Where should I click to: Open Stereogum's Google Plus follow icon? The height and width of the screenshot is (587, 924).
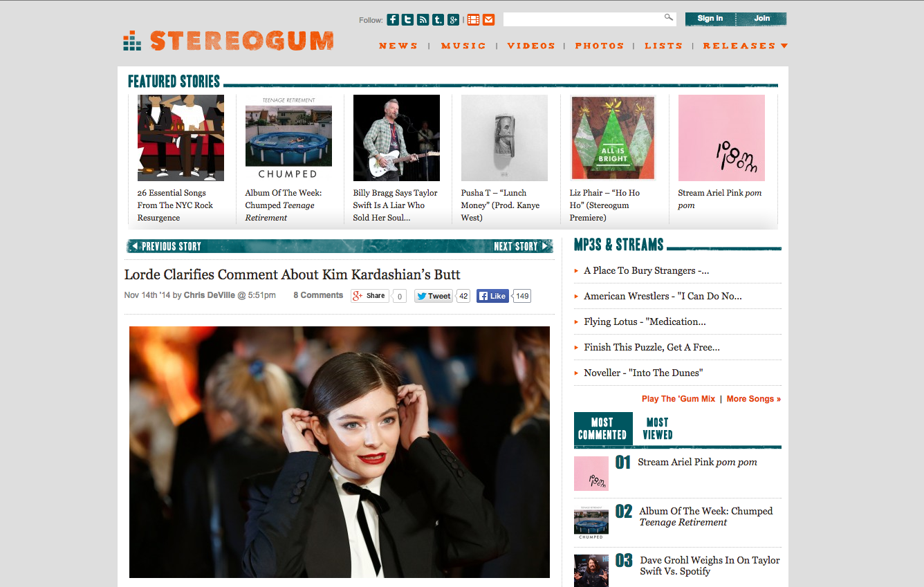[454, 19]
